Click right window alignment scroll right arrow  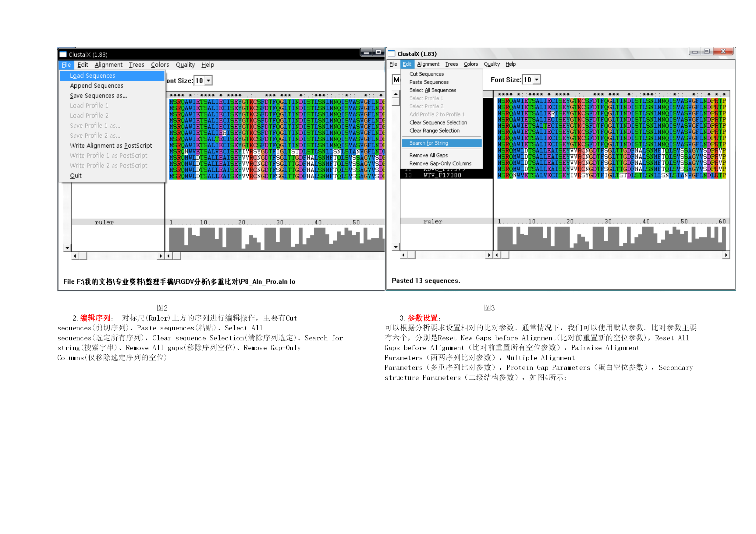[x=726, y=255]
